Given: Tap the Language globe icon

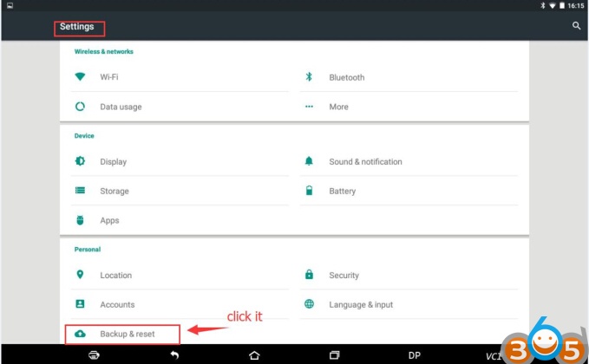Looking at the screenshot, I should pyautogui.click(x=309, y=304).
